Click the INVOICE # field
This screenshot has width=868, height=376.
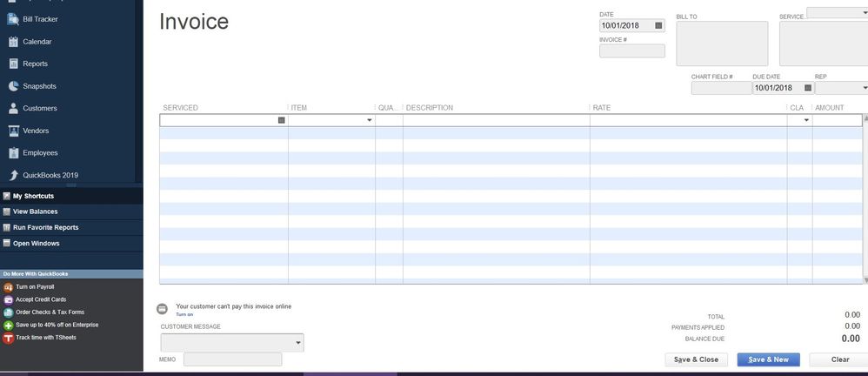632,51
